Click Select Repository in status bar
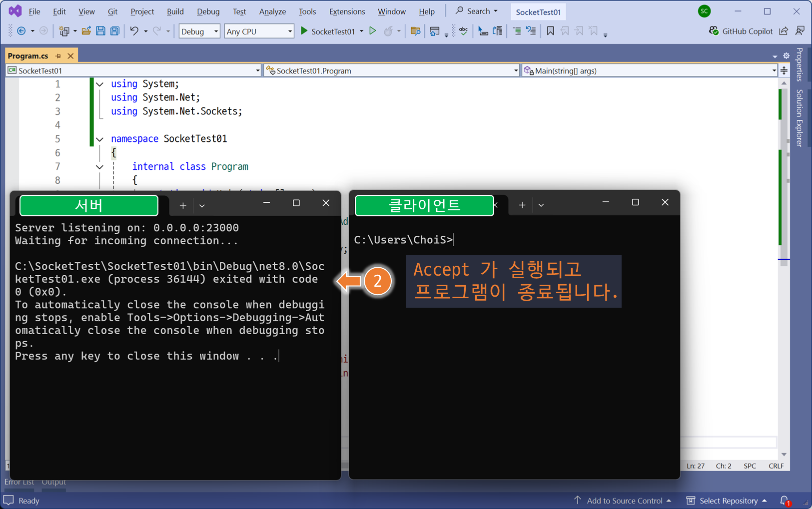This screenshot has height=509, width=812. [x=727, y=501]
